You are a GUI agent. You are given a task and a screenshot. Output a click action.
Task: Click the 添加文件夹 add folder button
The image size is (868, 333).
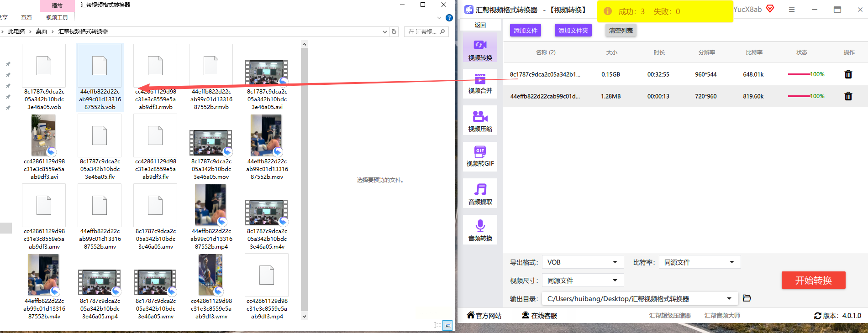pos(573,31)
